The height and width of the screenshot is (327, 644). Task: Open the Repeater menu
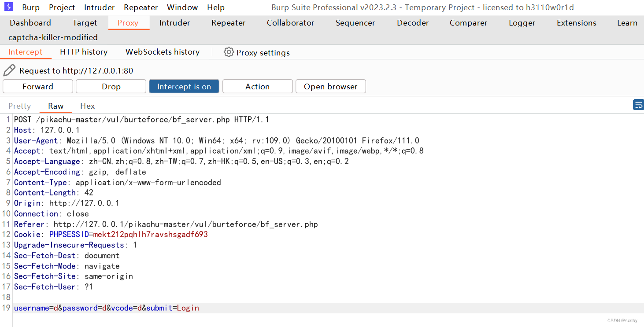point(141,7)
